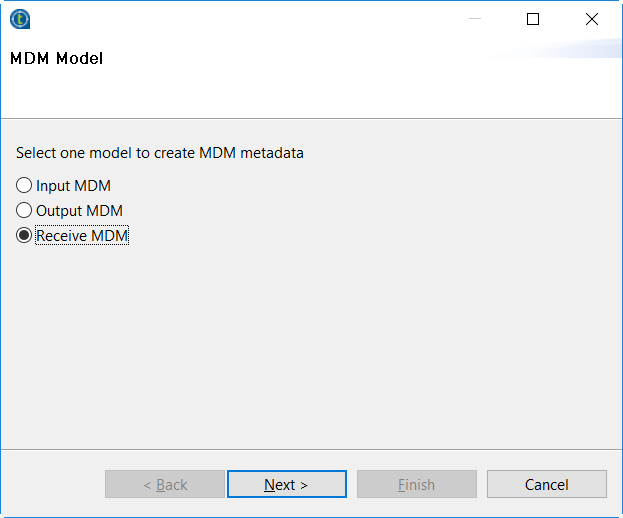Minimize the MDM Model wizard window
This screenshot has height=518, width=623.
pos(475,19)
